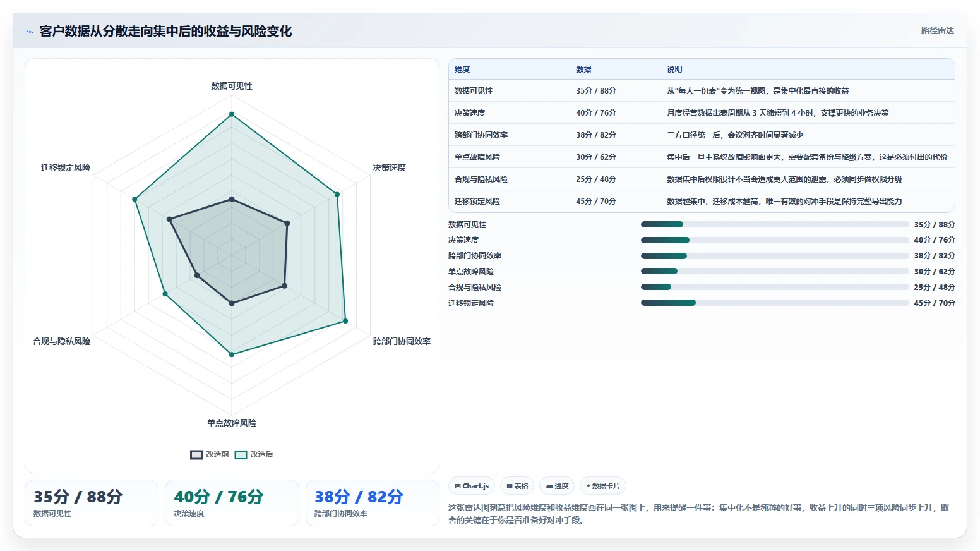Click the lightning icon beside the page title
This screenshot has width=980, height=551.
[30, 32]
